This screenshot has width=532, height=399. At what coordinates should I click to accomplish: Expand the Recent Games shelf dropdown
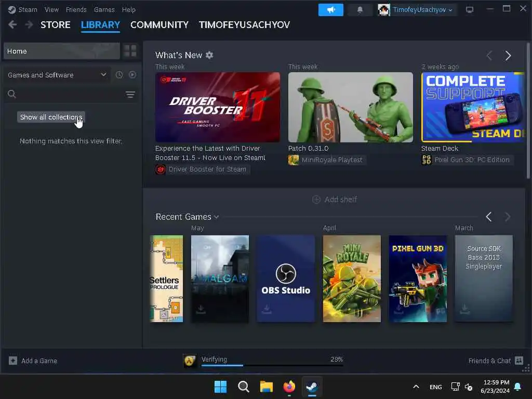(x=217, y=217)
